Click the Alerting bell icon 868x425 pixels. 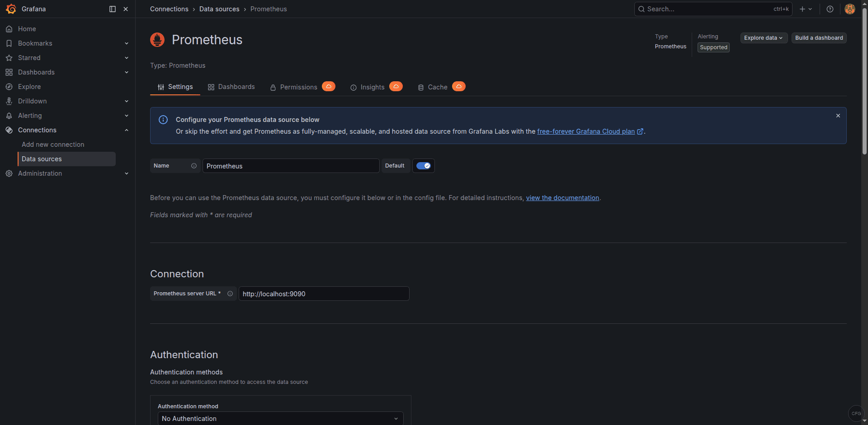coord(9,115)
